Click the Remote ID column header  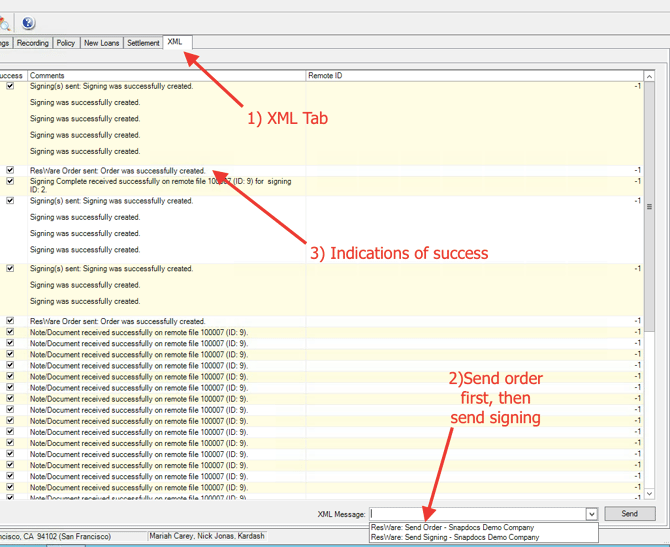coord(474,76)
